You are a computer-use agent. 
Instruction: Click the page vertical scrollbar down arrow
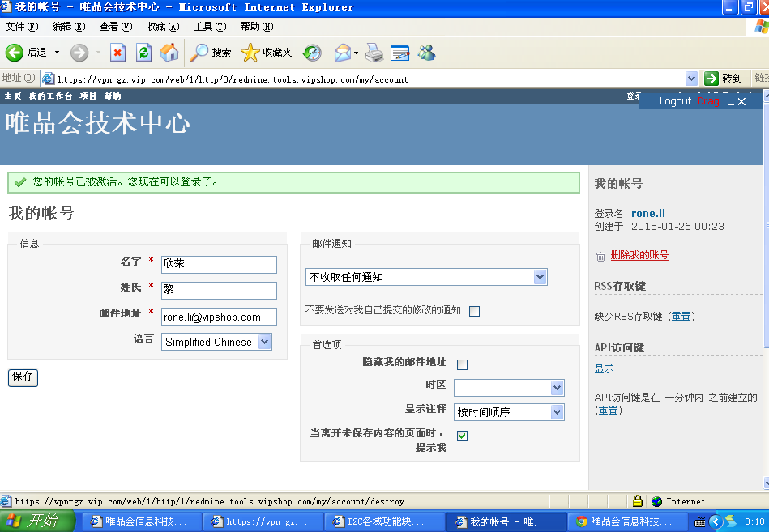tap(766, 483)
